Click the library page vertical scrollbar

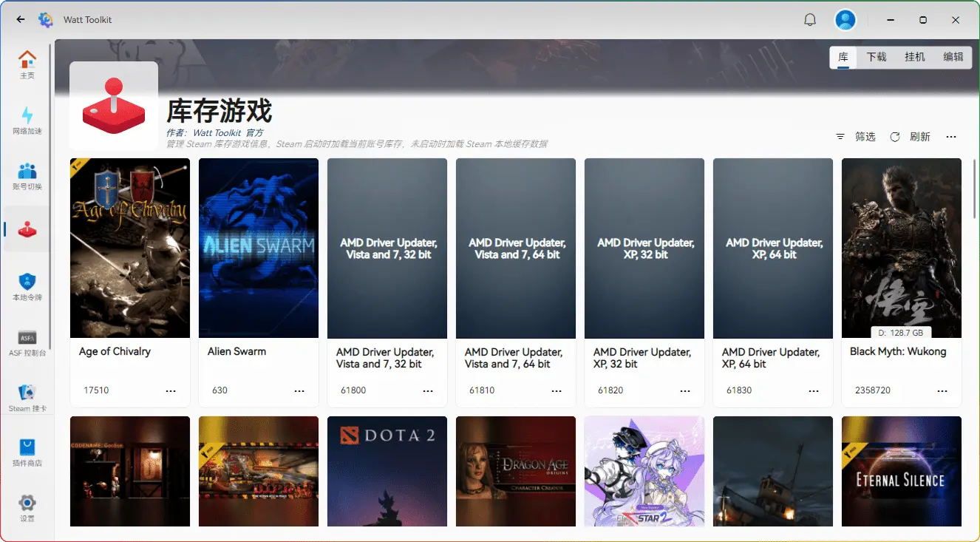(x=974, y=189)
